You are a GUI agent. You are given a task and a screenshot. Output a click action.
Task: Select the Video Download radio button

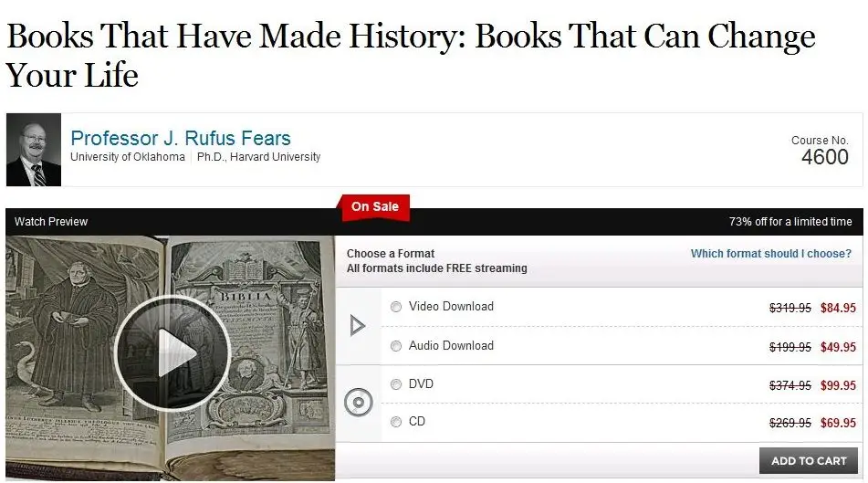(396, 307)
